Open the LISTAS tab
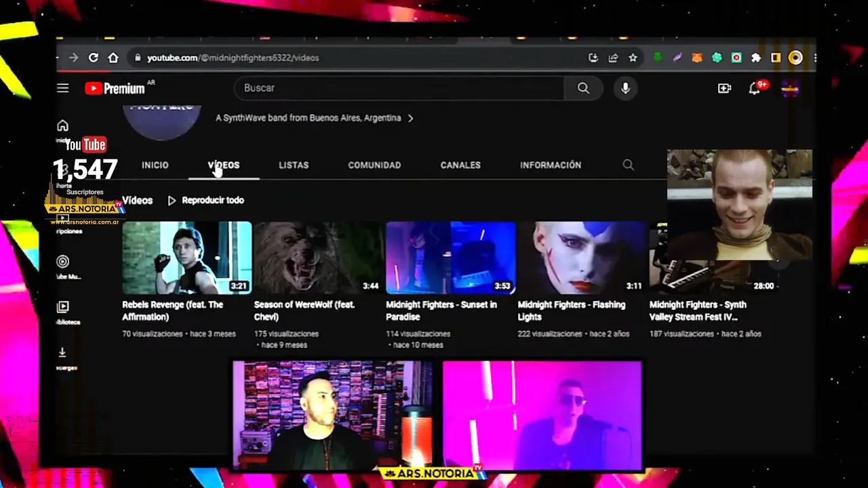Image resolution: width=868 pixels, height=488 pixels. tap(294, 165)
